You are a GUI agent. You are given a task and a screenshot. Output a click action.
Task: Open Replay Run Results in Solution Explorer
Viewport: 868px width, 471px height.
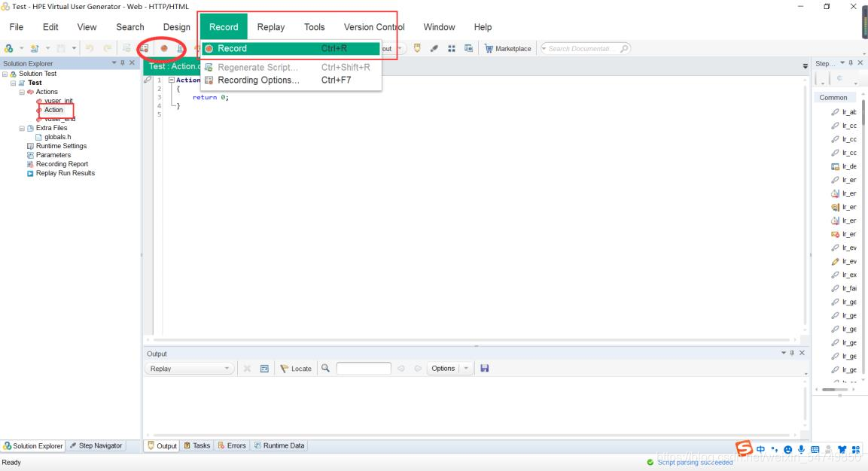tap(65, 173)
